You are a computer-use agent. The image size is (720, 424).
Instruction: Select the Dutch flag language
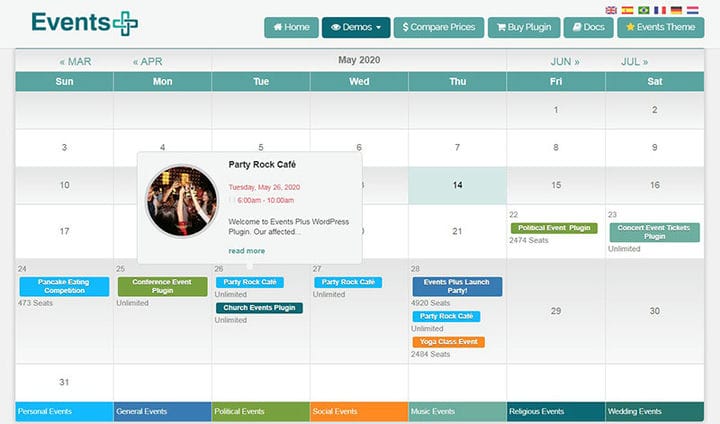point(692,10)
